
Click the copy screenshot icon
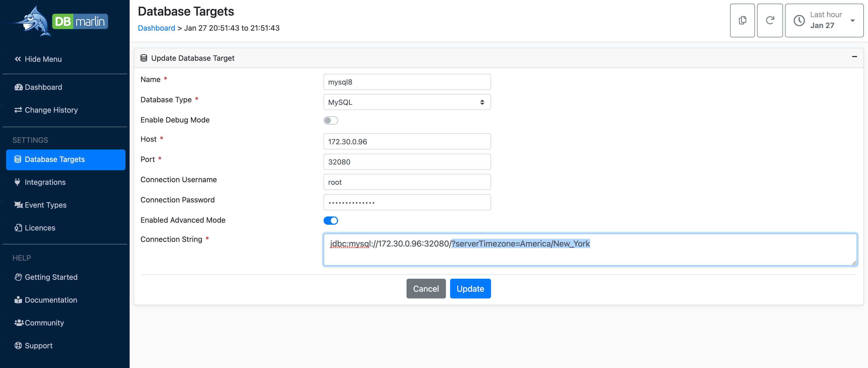pos(742,20)
